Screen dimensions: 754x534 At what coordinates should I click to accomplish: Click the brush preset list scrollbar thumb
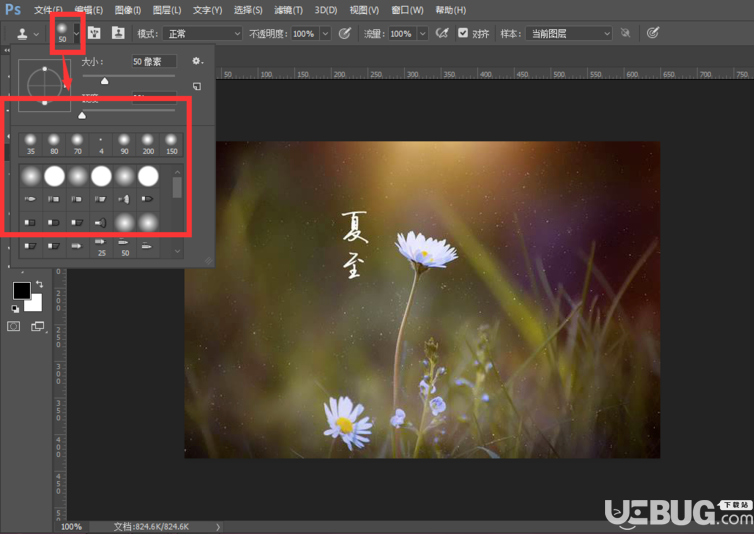(177, 187)
